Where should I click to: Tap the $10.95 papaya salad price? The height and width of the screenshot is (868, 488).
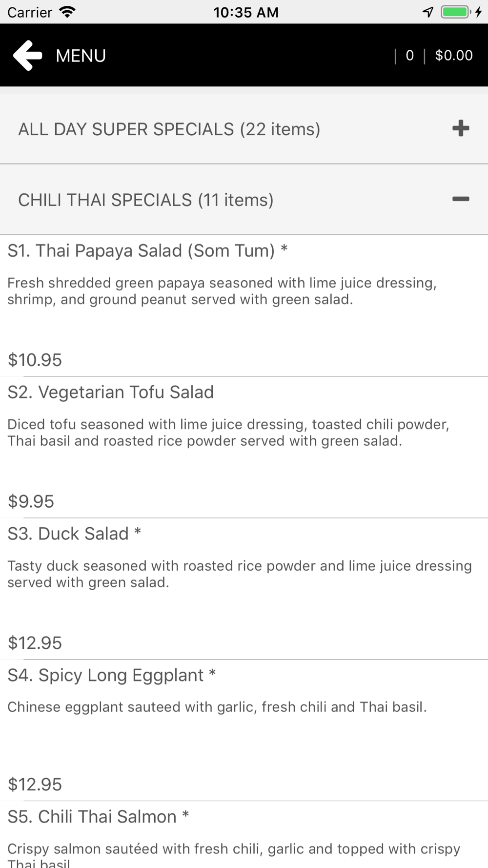point(35,360)
